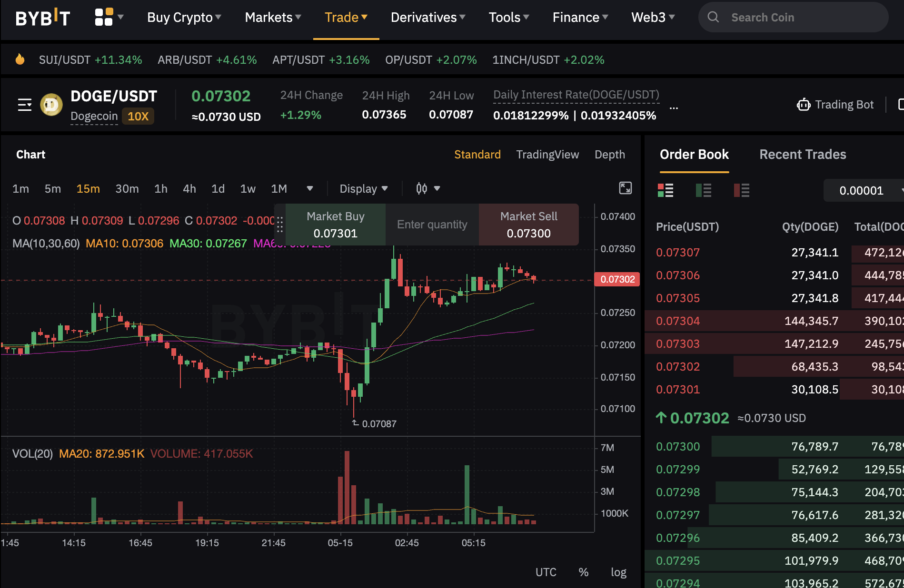Viewport: 904px width, 588px height.
Task: Select bid price 0.07295 in order book
Action: pos(678,561)
